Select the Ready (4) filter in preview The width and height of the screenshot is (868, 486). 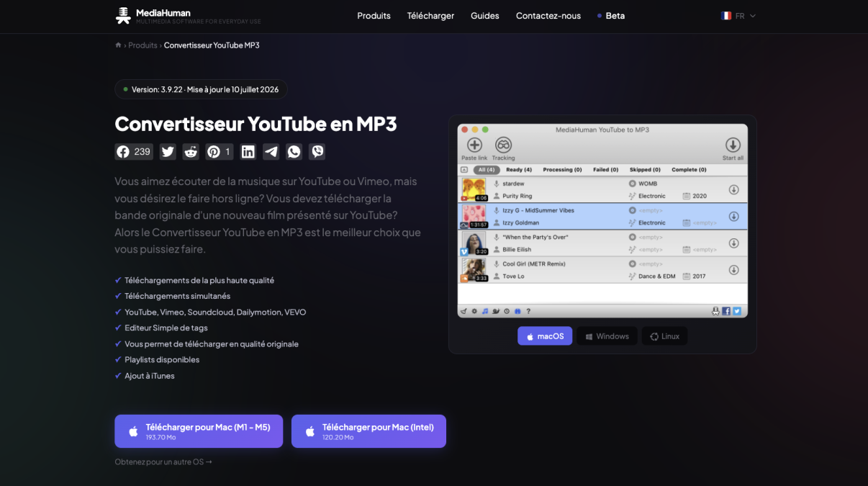[x=519, y=170]
